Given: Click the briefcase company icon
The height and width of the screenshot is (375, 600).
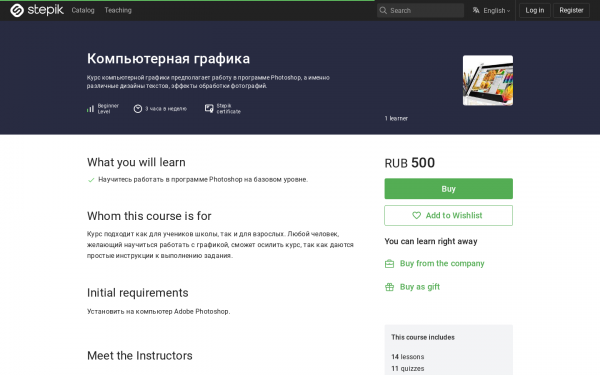Looking at the screenshot, I should coord(389,264).
